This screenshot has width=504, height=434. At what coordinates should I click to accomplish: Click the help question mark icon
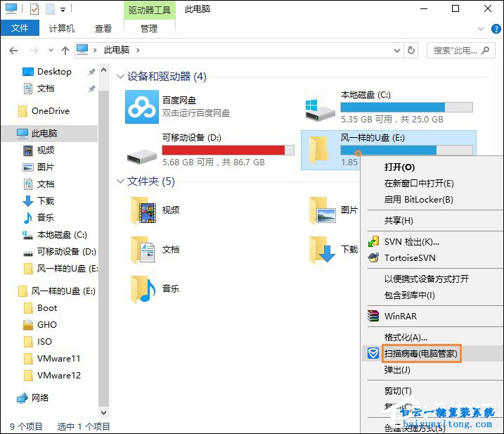pyautogui.click(x=496, y=29)
